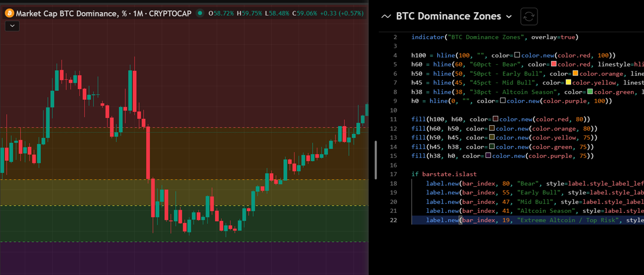Viewport: 644px width, 275px height.
Task: Click the high value H59.75%
Action: (x=249, y=13)
